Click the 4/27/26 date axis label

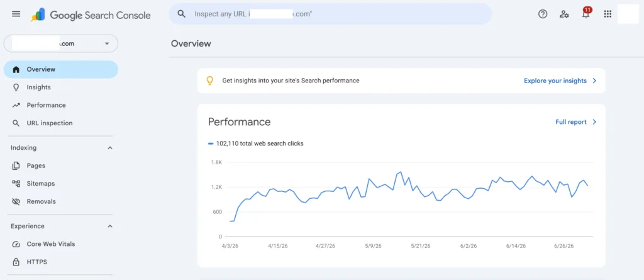[x=325, y=246]
